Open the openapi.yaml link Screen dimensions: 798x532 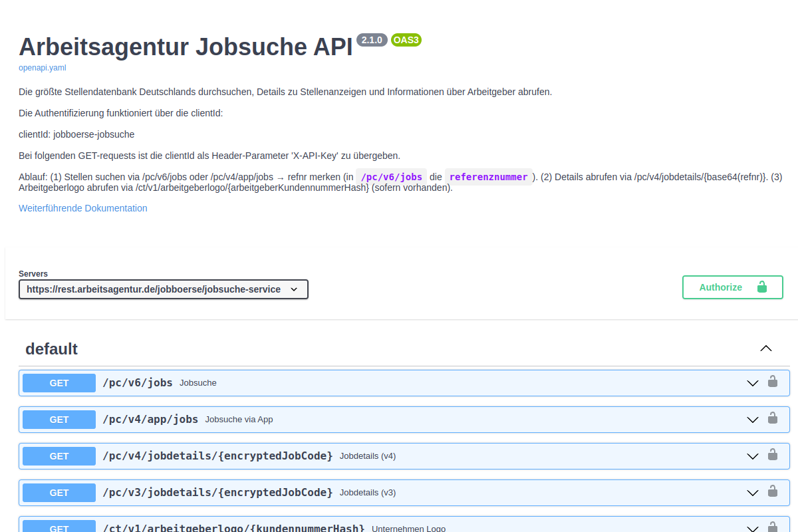coord(42,68)
